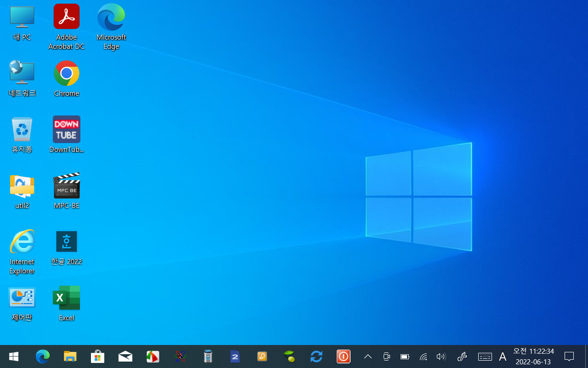588x368 pixels.
Task: Click the blue '2' document taskbar icon
Action: point(235,356)
